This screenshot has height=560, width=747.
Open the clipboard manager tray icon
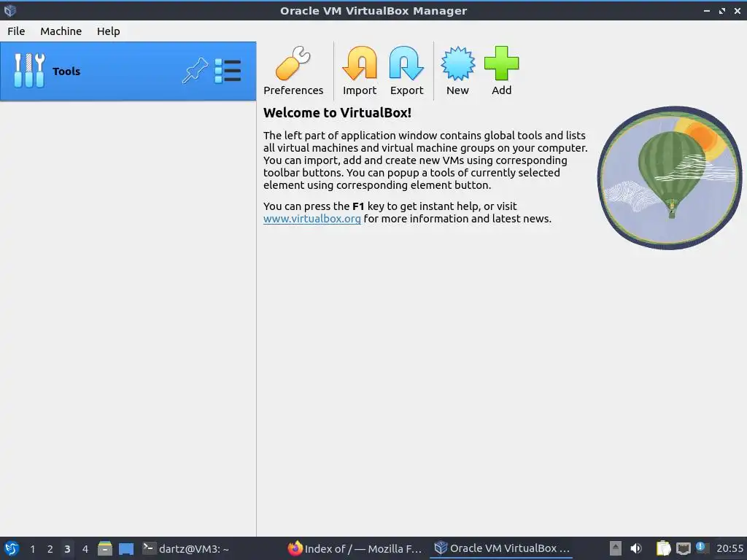[663, 548]
